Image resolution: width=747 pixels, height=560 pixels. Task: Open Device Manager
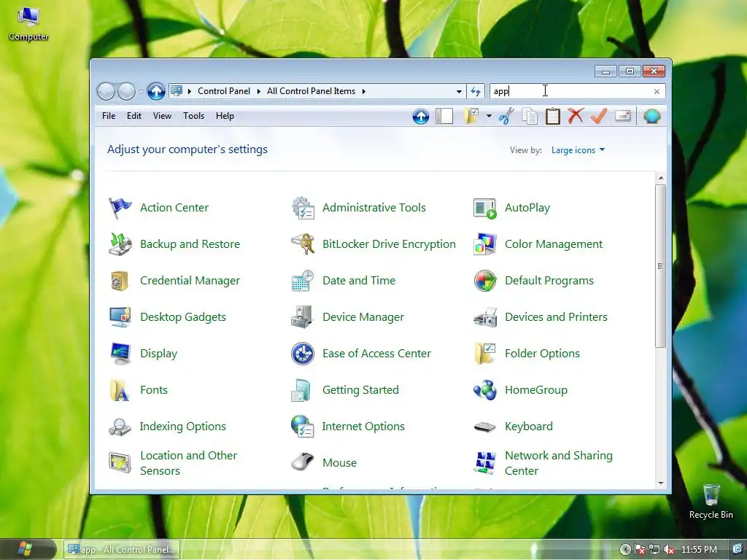[x=347, y=317]
